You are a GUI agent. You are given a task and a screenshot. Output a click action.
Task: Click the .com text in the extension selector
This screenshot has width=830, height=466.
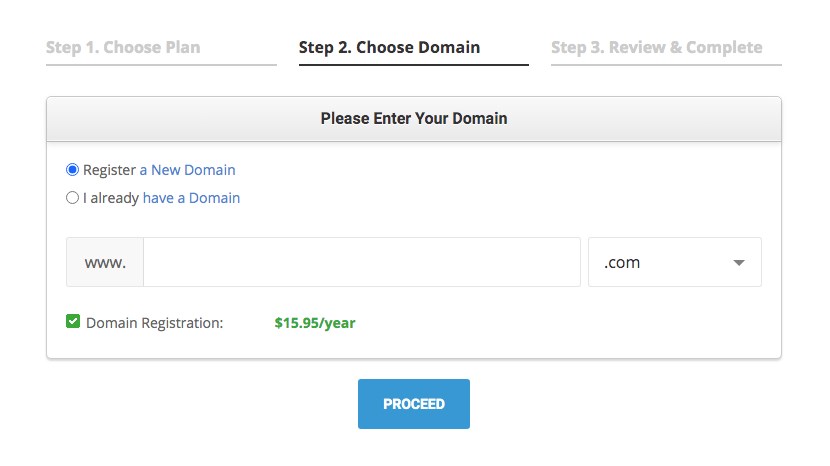tap(622, 263)
